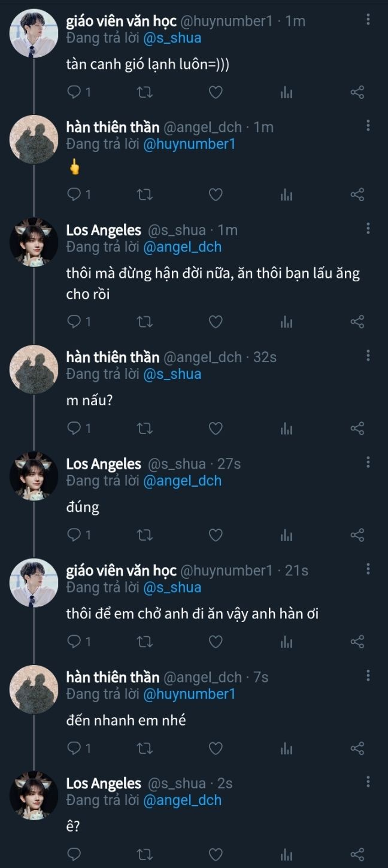Screen dimensions: 388x868
Task: Open more options for the "tàn canh gió lạnh" tweet
Action: coord(368,20)
